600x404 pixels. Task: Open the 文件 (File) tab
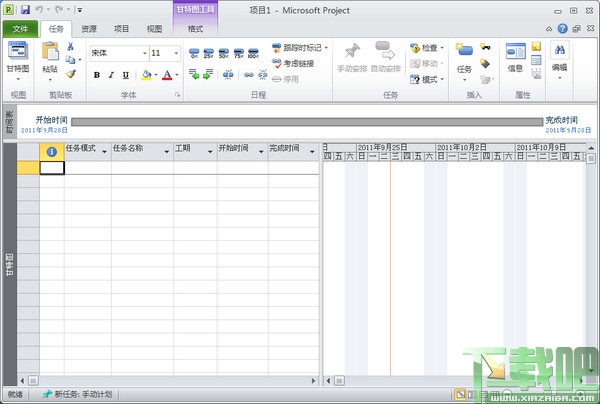(x=20, y=29)
